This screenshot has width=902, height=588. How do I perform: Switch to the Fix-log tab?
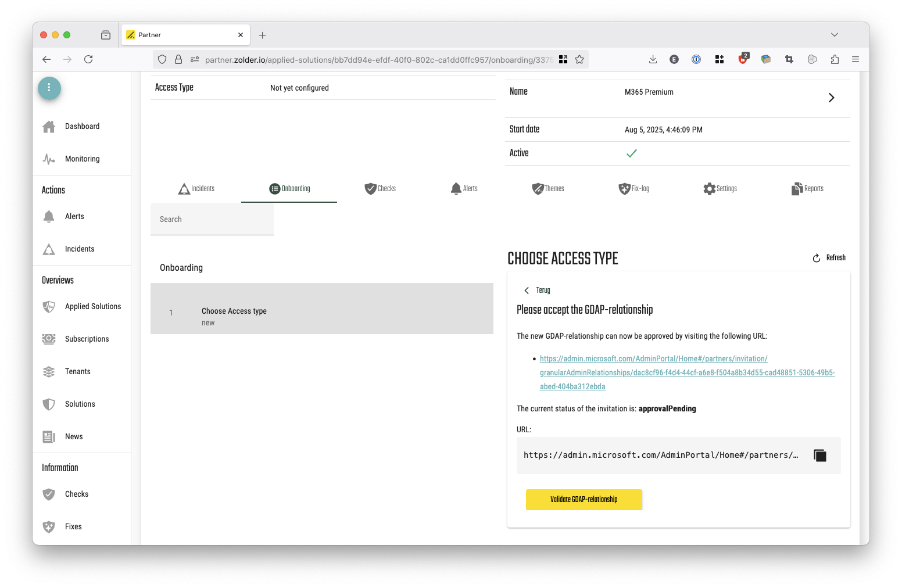click(x=634, y=189)
